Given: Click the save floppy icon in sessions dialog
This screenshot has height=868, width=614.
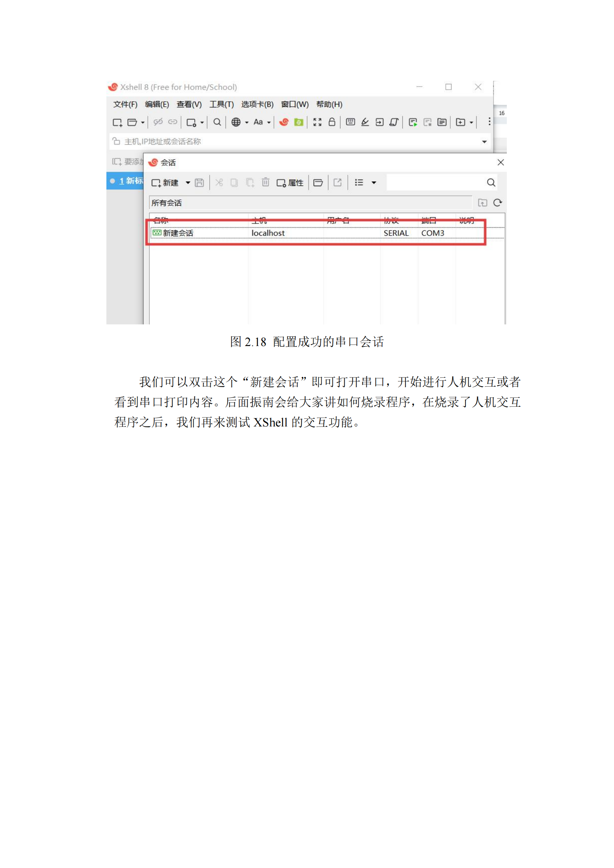Looking at the screenshot, I should pyautogui.click(x=199, y=183).
